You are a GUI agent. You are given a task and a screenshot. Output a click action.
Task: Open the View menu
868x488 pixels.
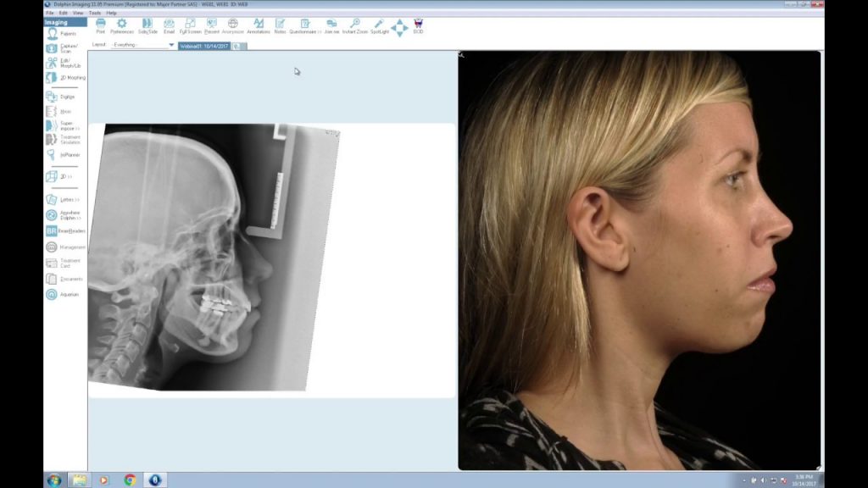(x=78, y=13)
